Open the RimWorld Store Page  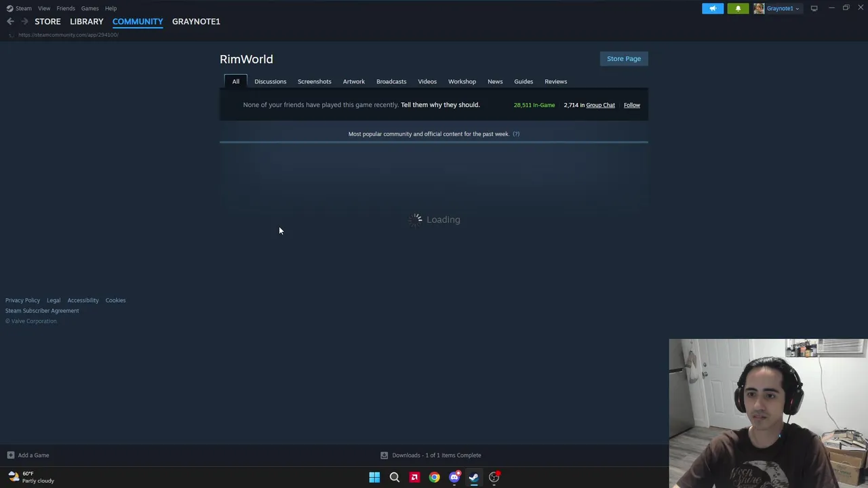(624, 59)
